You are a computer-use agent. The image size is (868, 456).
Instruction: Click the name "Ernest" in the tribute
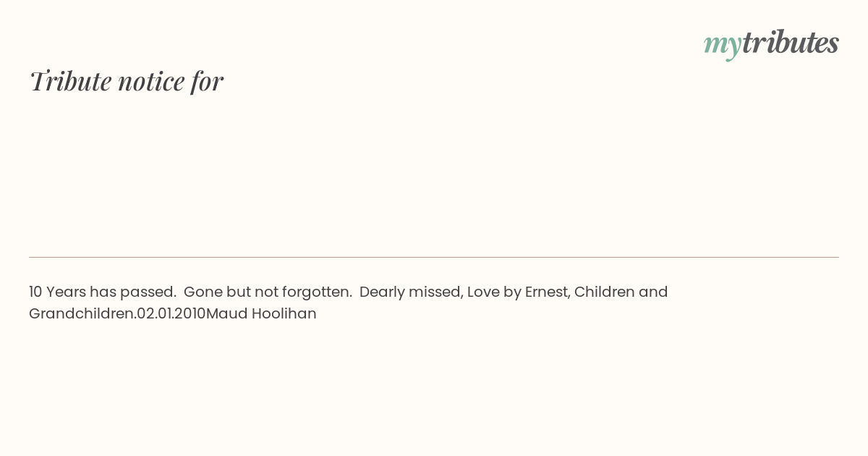click(547, 292)
